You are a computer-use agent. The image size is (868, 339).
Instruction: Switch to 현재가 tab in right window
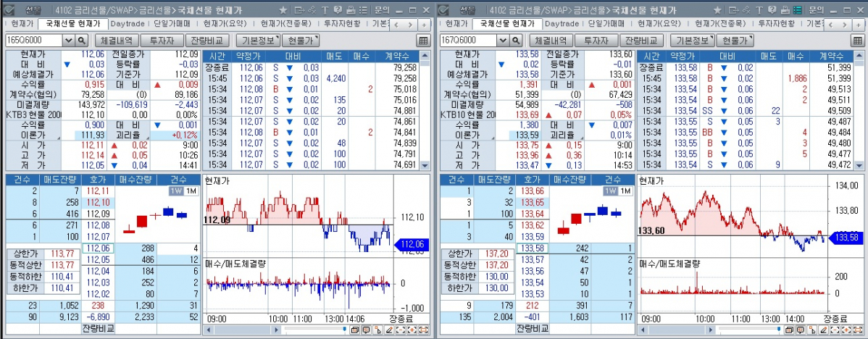pyautogui.click(x=456, y=24)
